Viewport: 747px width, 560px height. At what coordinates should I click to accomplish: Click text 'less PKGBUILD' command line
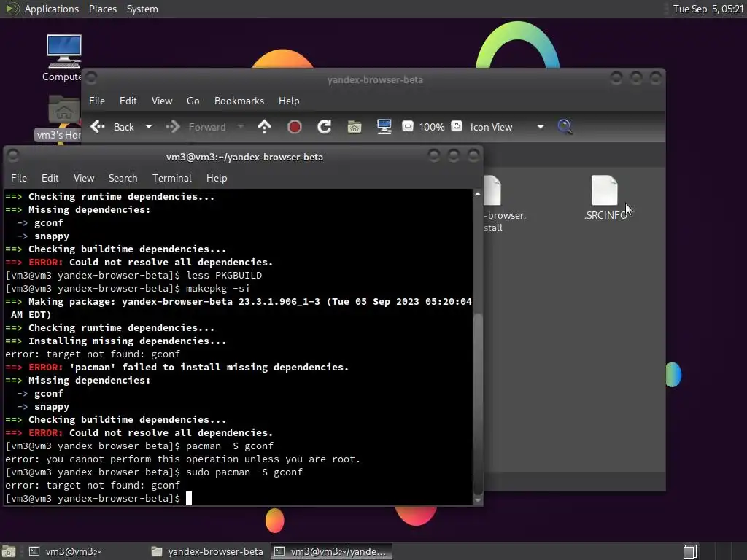223,275
